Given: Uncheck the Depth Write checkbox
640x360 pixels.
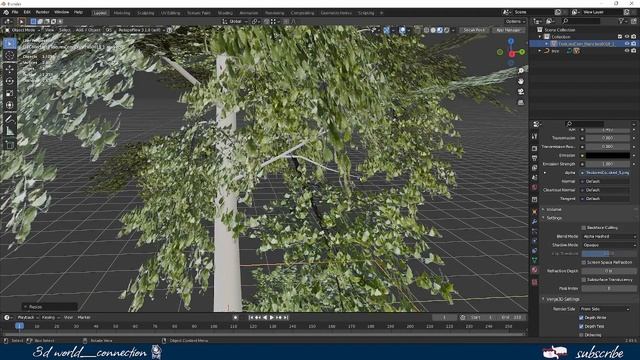Looking at the screenshot, I should tap(581, 318).
